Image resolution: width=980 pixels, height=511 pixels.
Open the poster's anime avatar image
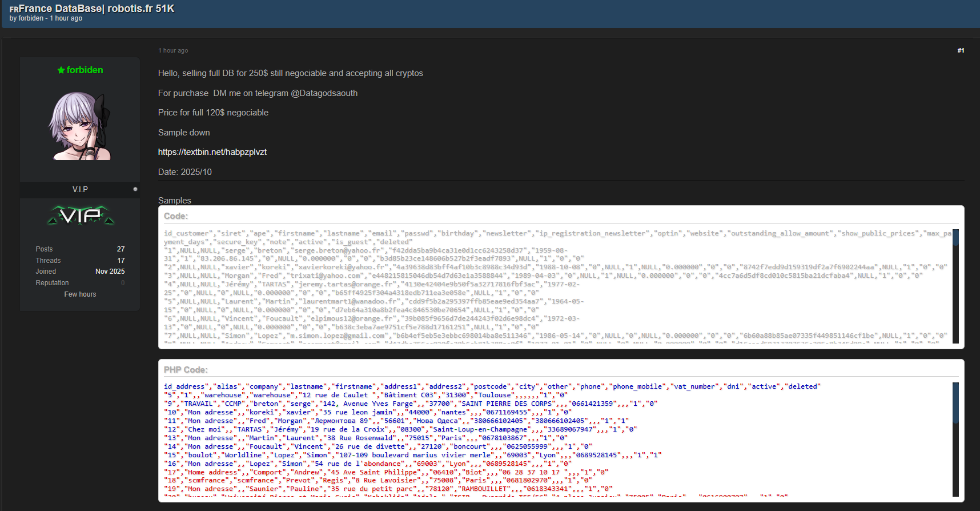(x=80, y=126)
